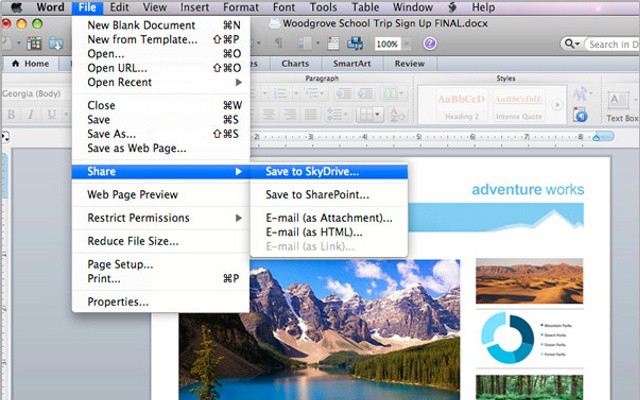
Task: Toggle Bold formatting
Action: click(12, 114)
